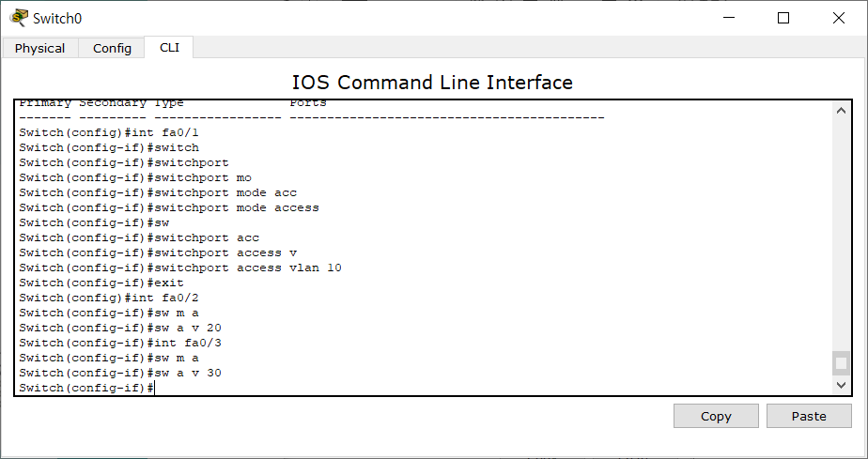Switch to the Physical tab

(x=39, y=48)
